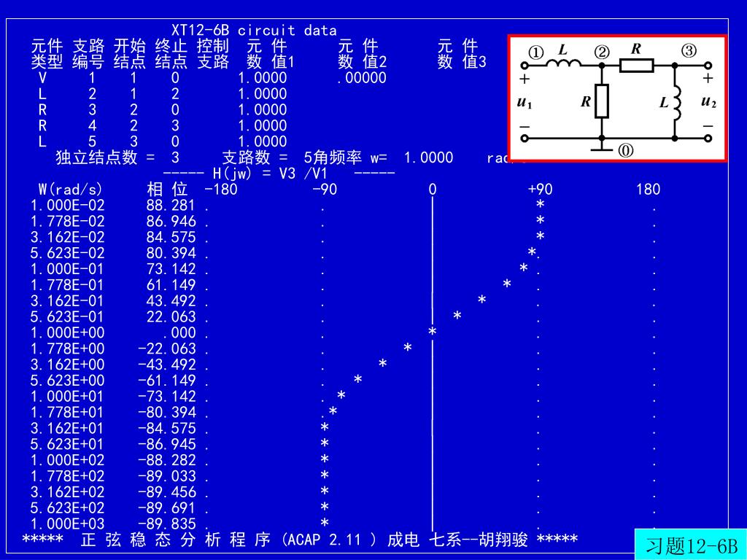The height and width of the screenshot is (560, 747).
Task: Select frequency value 5.623E-02
Action: click(67, 253)
